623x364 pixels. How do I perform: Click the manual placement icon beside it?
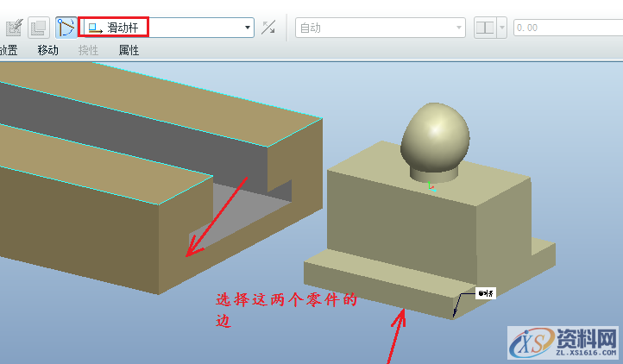pos(39,28)
